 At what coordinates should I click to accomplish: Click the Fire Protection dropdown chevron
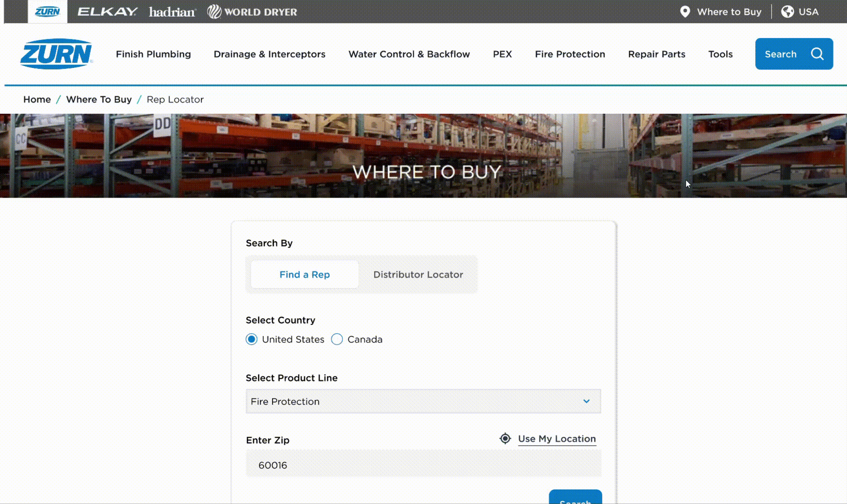click(586, 401)
